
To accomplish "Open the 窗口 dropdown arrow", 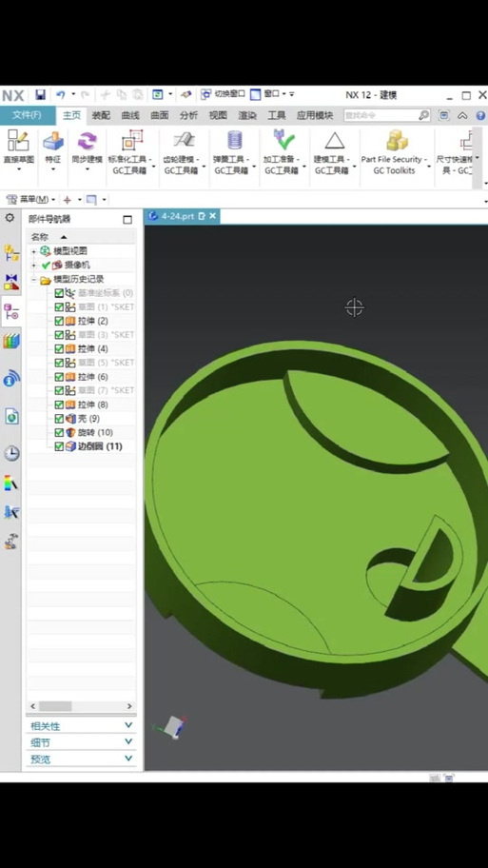I will [x=283, y=94].
